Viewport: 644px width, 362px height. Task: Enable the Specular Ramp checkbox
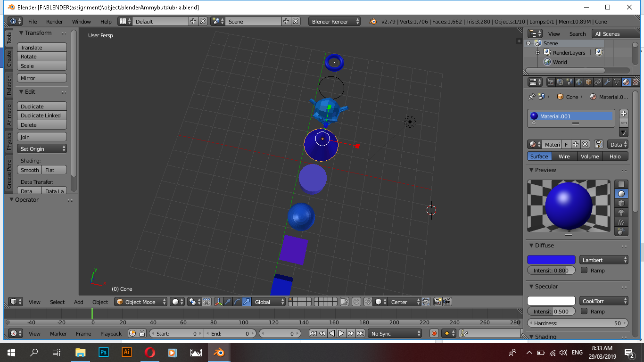point(584,311)
